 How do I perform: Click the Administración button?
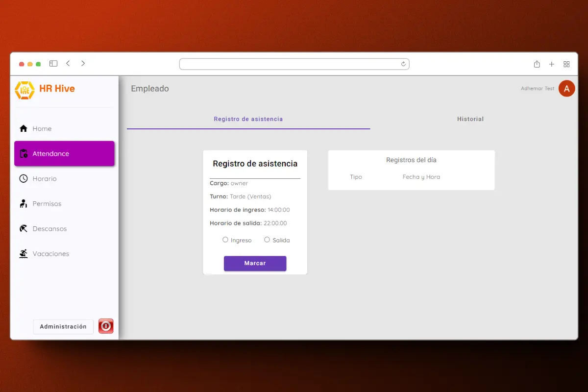(x=63, y=327)
